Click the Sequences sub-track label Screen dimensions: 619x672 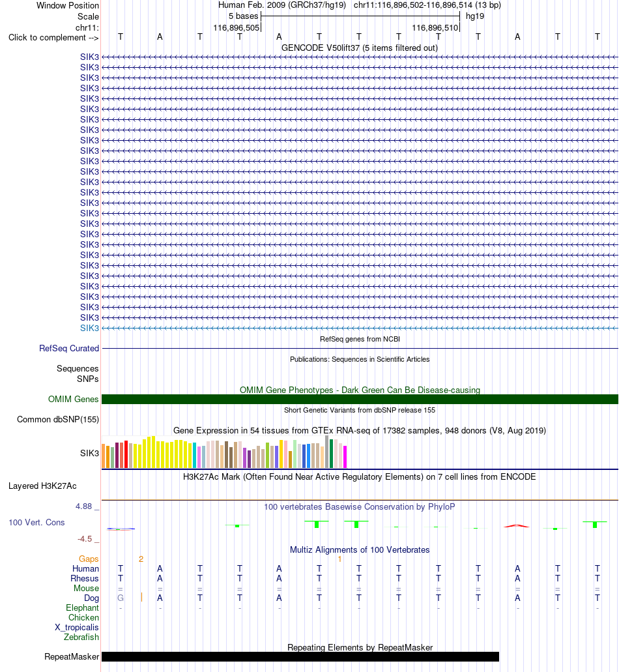[x=78, y=368]
